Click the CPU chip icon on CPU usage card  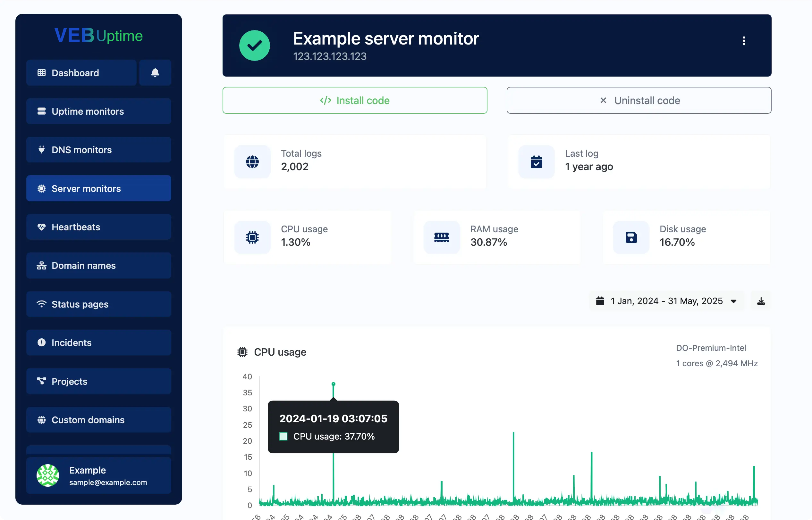tap(252, 237)
